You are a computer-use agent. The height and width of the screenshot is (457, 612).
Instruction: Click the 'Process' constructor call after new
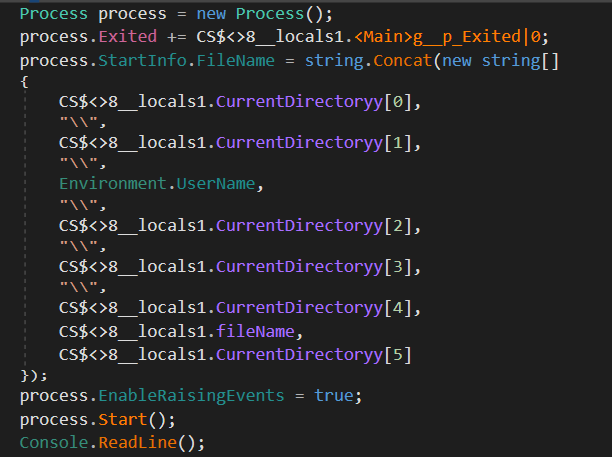[x=270, y=14]
